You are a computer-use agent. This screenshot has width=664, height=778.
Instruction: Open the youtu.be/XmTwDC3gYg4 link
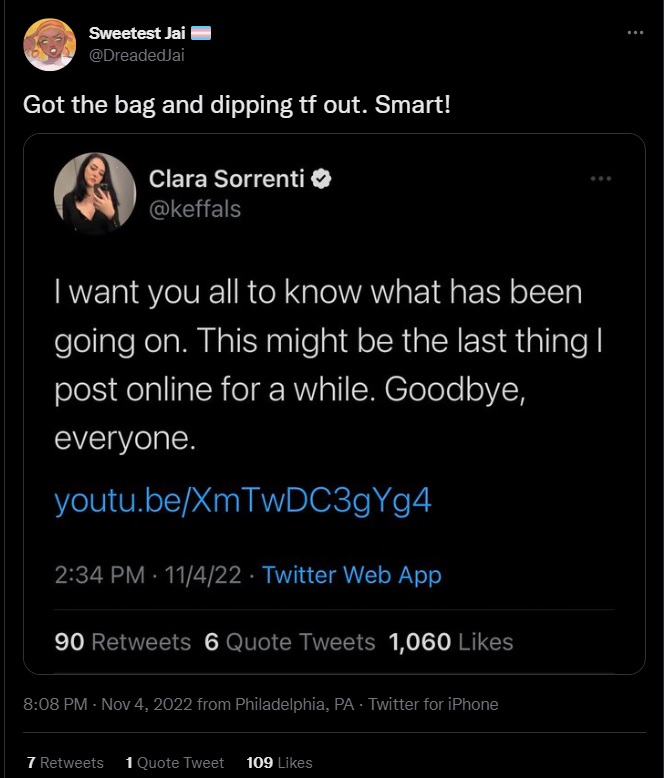243,500
